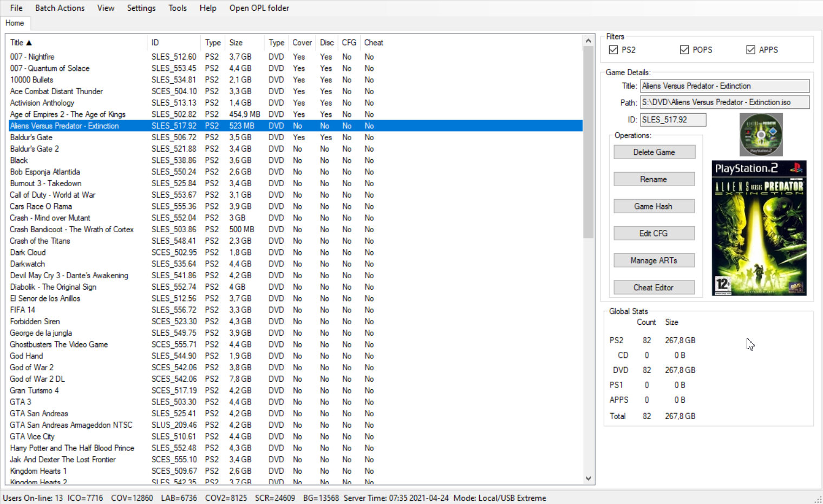Open the View menu
Viewport: 823px width, 504px height.
[106, 8]
